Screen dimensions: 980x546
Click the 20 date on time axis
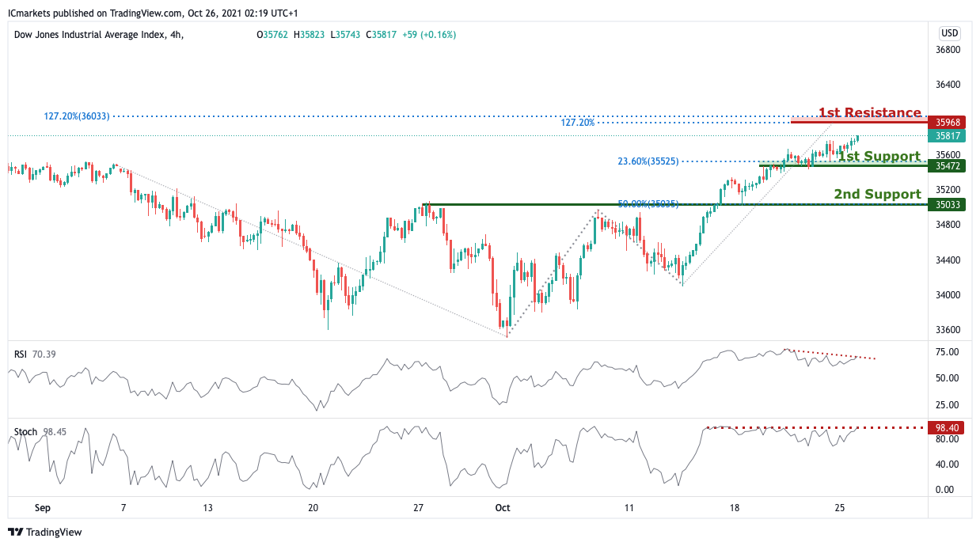[x=313, y=506]
